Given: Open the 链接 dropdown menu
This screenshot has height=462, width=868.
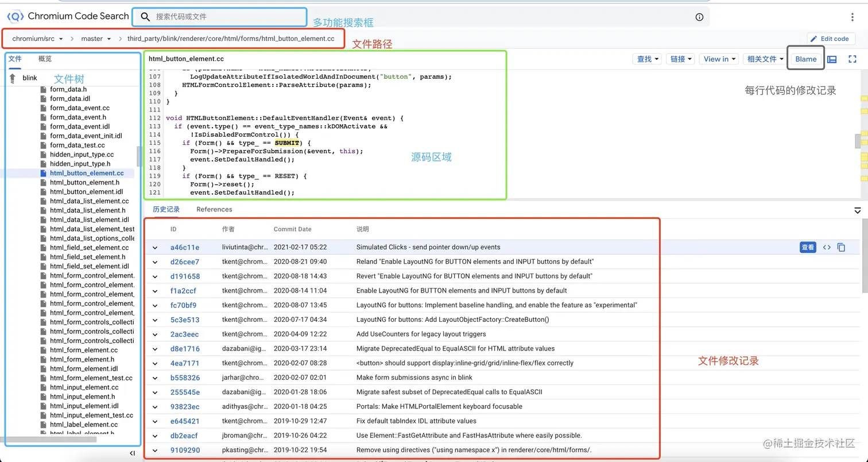Looking at the screenshot, I should click(681, 59).
